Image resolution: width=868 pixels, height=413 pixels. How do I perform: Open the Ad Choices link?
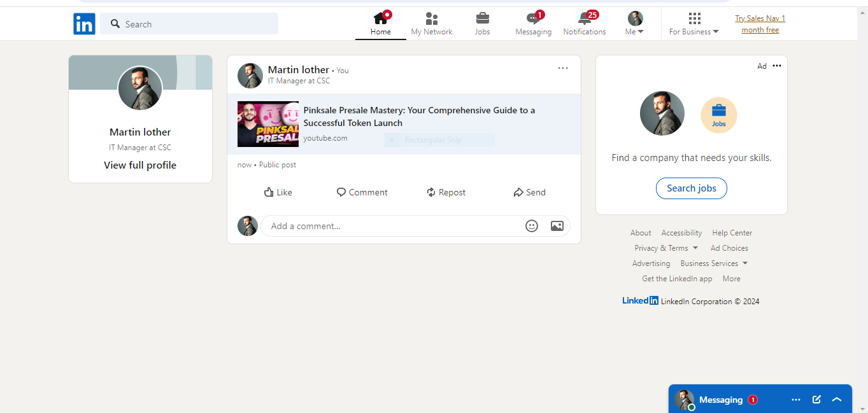729,248
